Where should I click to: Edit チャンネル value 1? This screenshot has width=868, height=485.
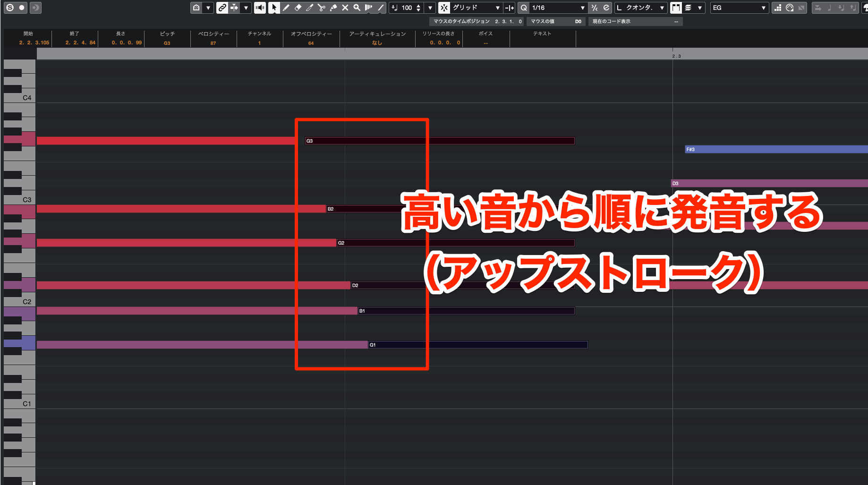point(259,43)
